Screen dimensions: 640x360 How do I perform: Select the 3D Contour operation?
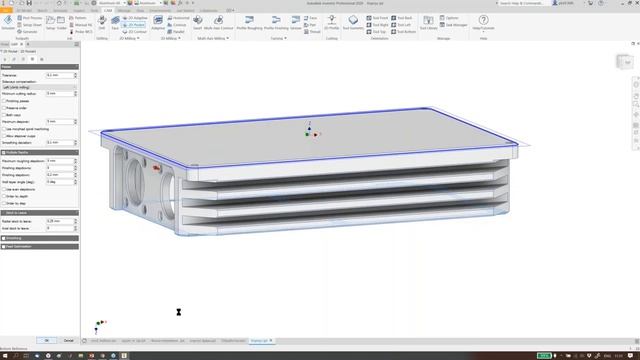[177, 25]
